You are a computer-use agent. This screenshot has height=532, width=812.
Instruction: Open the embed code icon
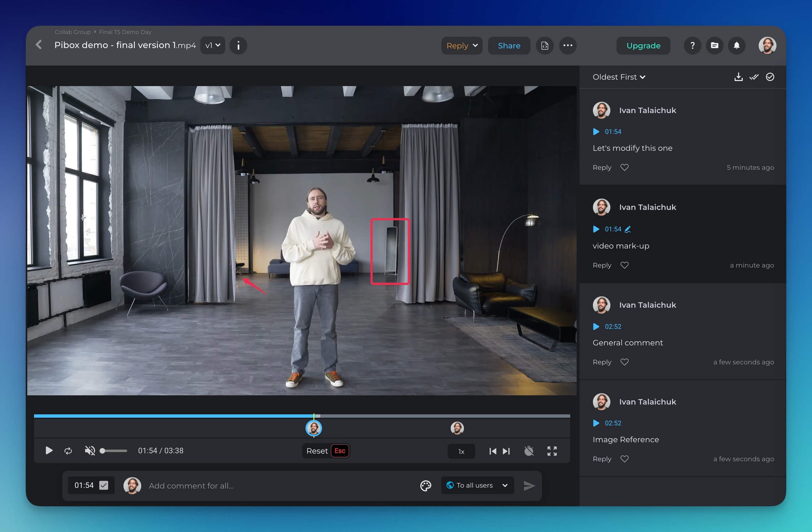pos(545,45)
